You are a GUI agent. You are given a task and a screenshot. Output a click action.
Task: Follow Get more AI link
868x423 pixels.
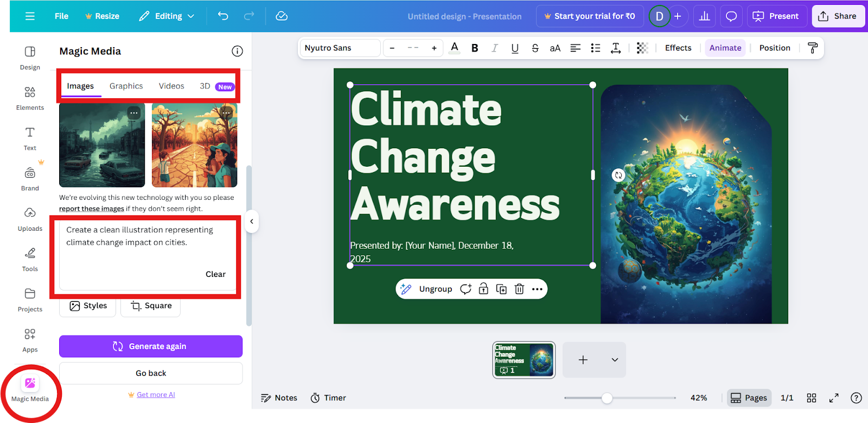click(156, 395)
